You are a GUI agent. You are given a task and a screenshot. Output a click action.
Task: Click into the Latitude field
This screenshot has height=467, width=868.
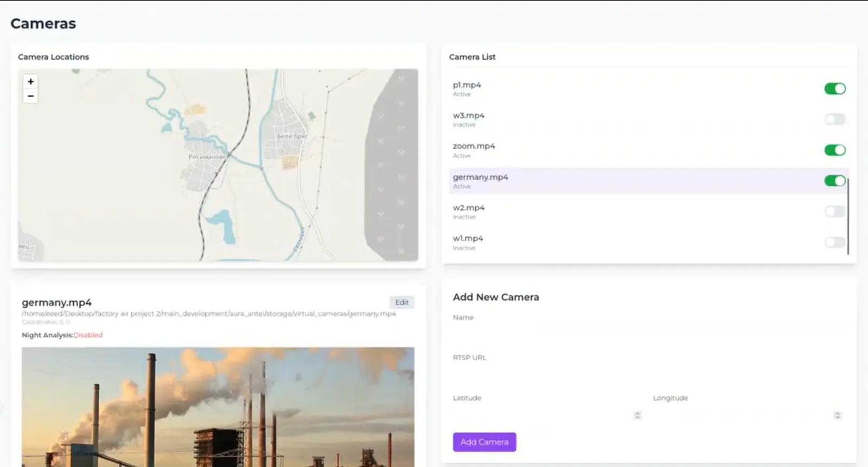click(548, 415)
